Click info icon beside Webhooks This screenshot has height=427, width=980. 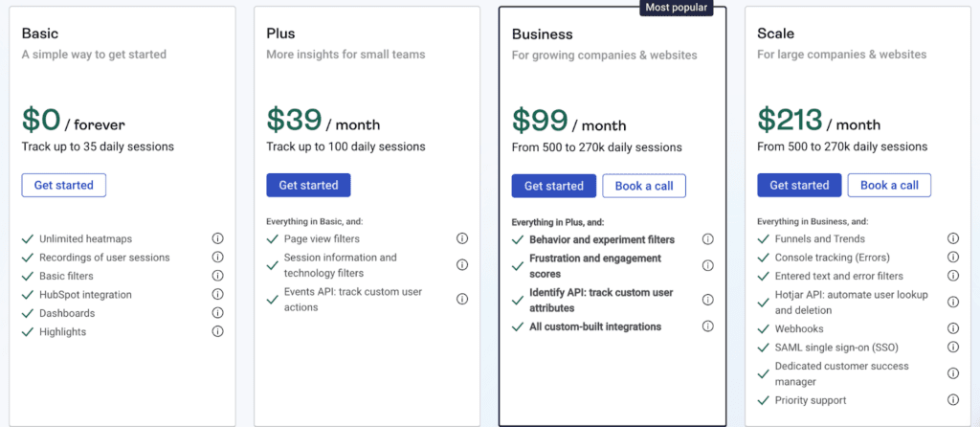pyautogui.click(x=953, y=328)
